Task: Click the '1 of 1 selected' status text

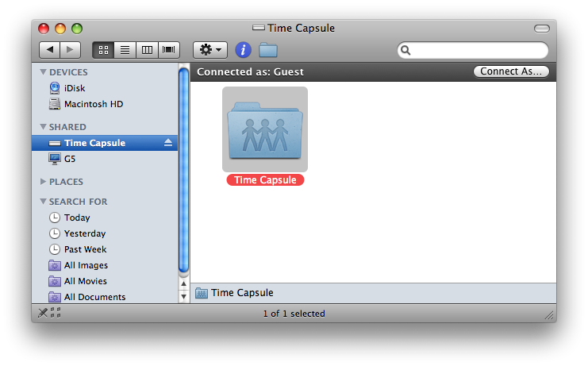Action: (x=294, y=314)
